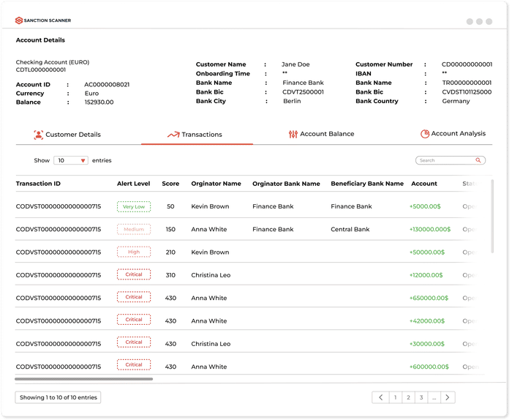The width and height of the screenshot is (512, 420).
Task: Click Account ID value AC0000008021
Action: (x=107, y=85)
